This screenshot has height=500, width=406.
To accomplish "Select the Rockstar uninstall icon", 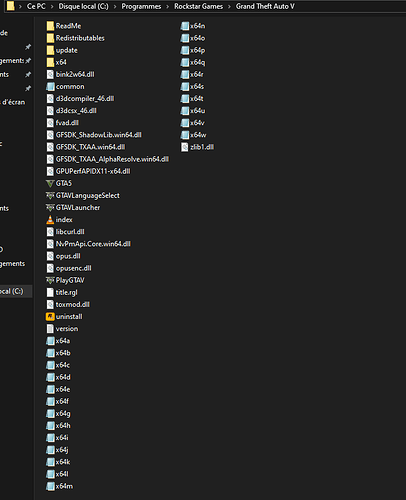I will 50,317.
